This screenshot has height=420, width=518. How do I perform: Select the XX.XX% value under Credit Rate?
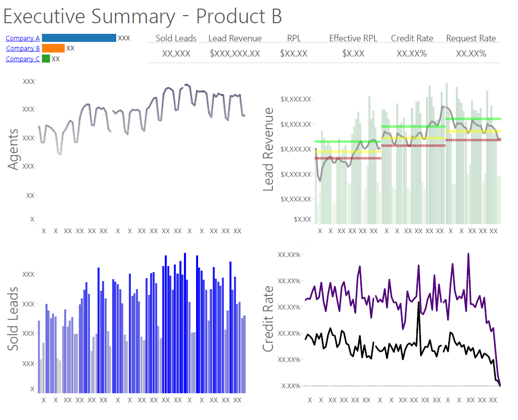(412, 54)
